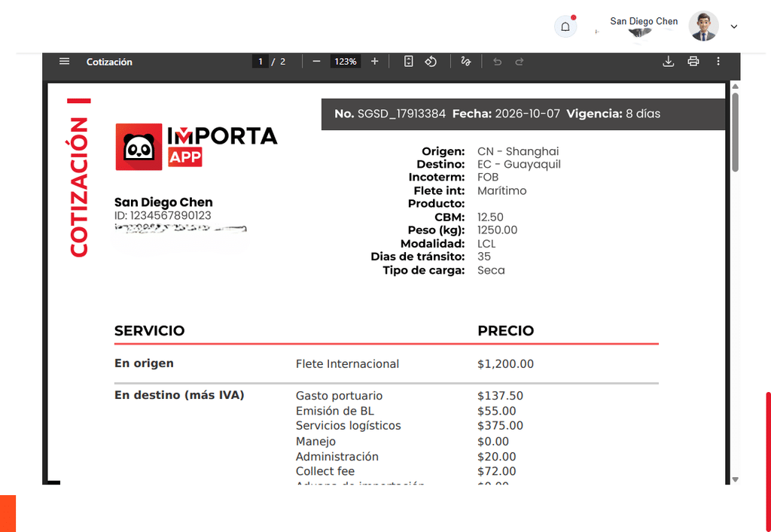Click the SERVICIO column heading
This screenshot has width=771, height=532.
150,330
